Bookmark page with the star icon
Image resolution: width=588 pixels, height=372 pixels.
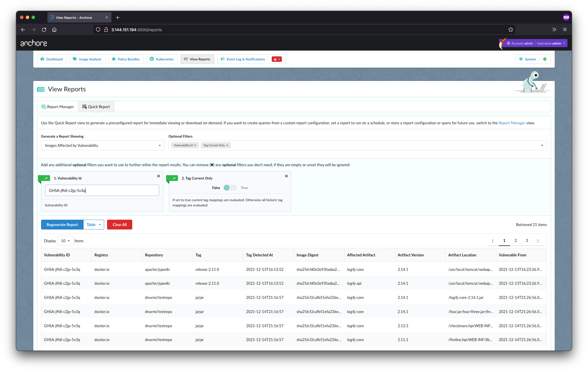click(x=510, y=29)
